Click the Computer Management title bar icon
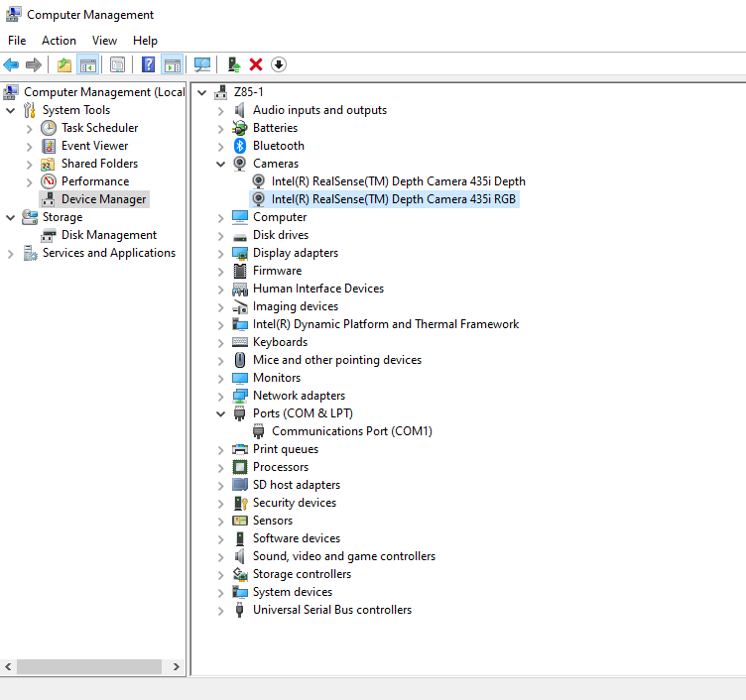The width and height of the screenshot is (746, 700). [13, 14]
